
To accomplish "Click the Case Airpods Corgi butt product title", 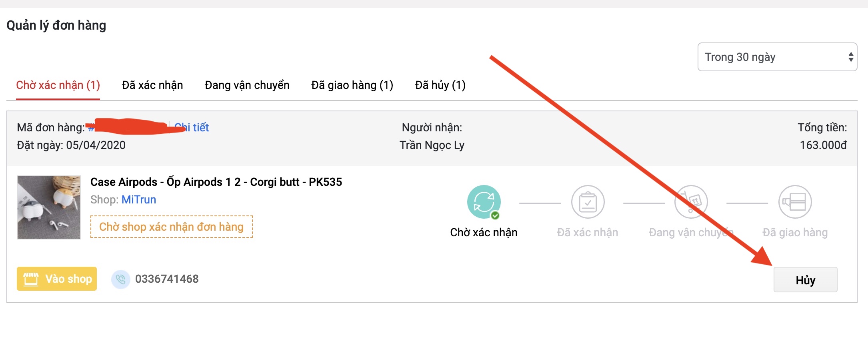I will 216,182.
